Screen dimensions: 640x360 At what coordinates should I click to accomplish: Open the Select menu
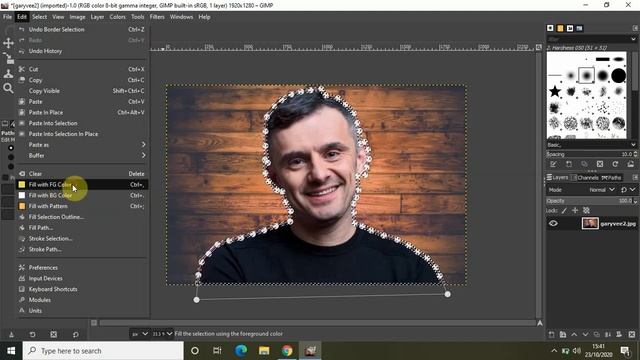(x=40, y=17)
